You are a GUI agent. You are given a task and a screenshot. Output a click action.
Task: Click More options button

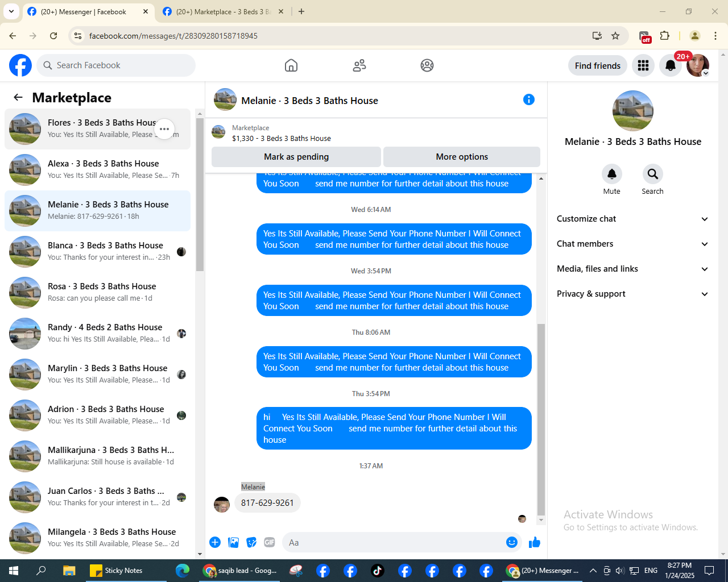462,157
